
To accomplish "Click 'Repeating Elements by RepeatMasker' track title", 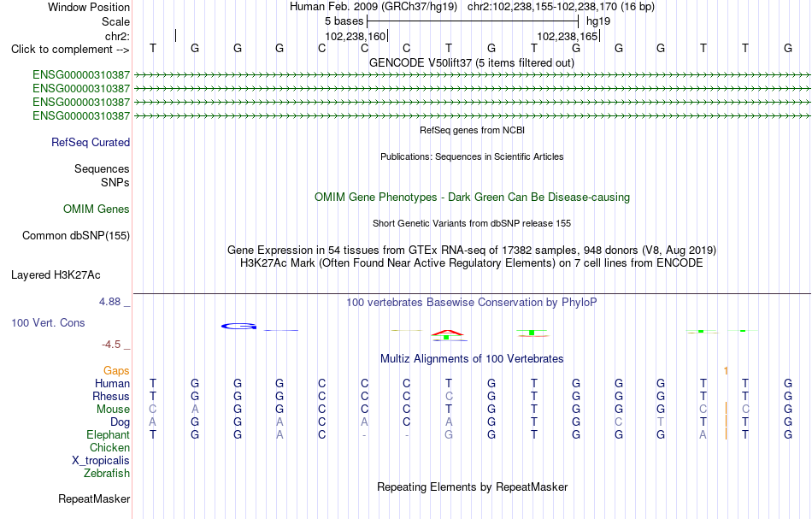I will click(x=473, y=487).
